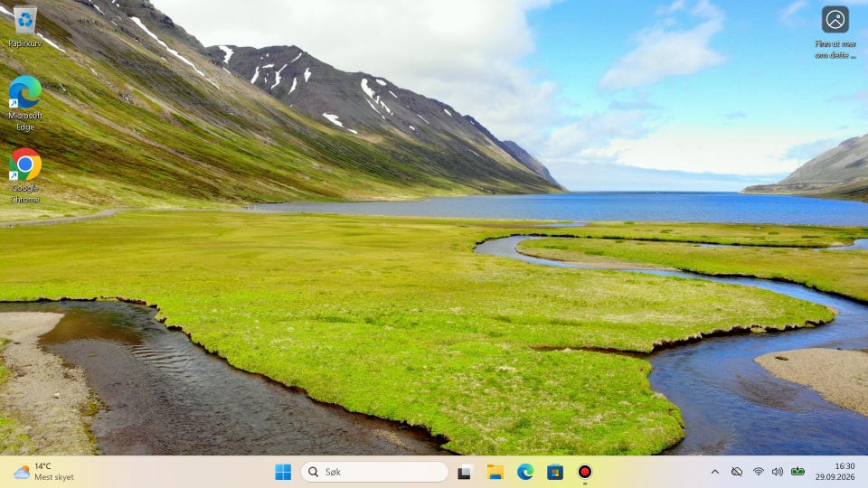Viewport: 868px width, 488px height.
Task: Click the red record app in the taskbar
Action: coord(585,472)
